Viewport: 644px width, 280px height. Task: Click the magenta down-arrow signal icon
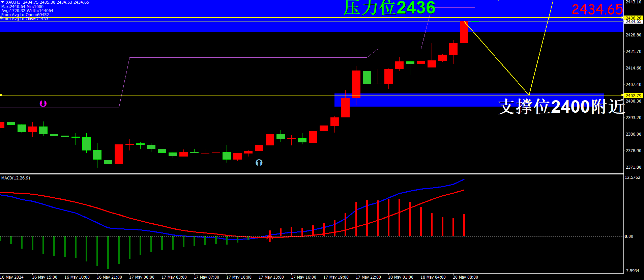click(x=43, y=104)
